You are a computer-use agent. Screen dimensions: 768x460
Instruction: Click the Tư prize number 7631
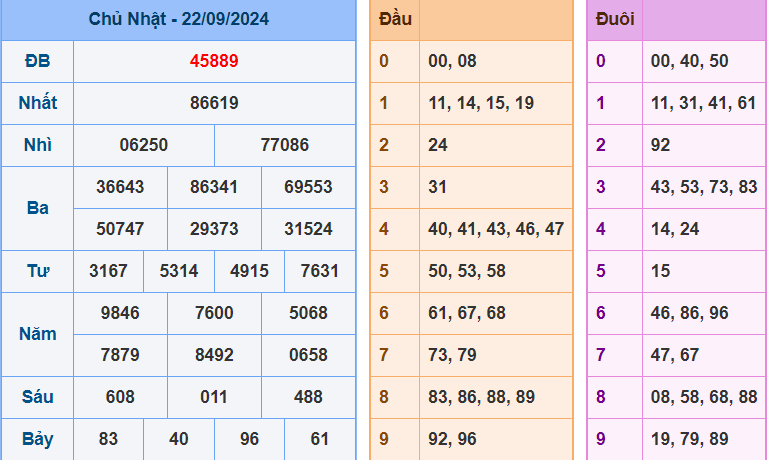click(319, 271)
